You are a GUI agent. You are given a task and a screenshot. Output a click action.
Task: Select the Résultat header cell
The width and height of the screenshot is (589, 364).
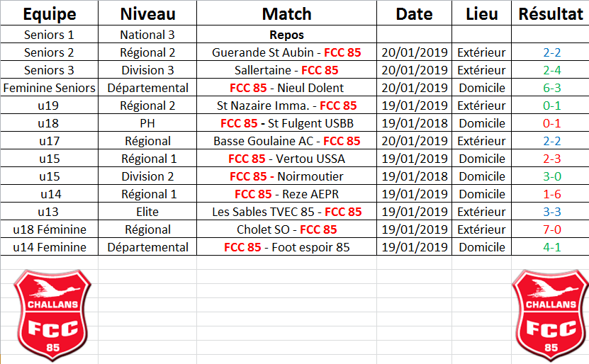tap(550, 13)
